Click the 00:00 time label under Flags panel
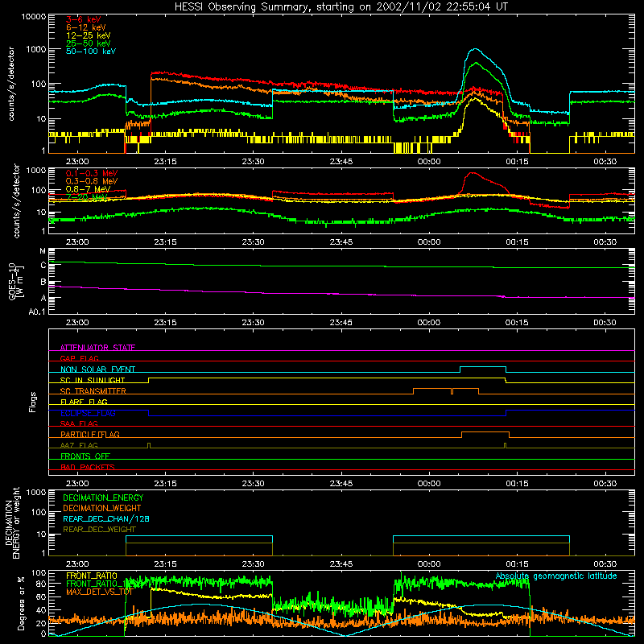Screen dimensions: 644x644 pyautogui.click(x=429, y=484)
